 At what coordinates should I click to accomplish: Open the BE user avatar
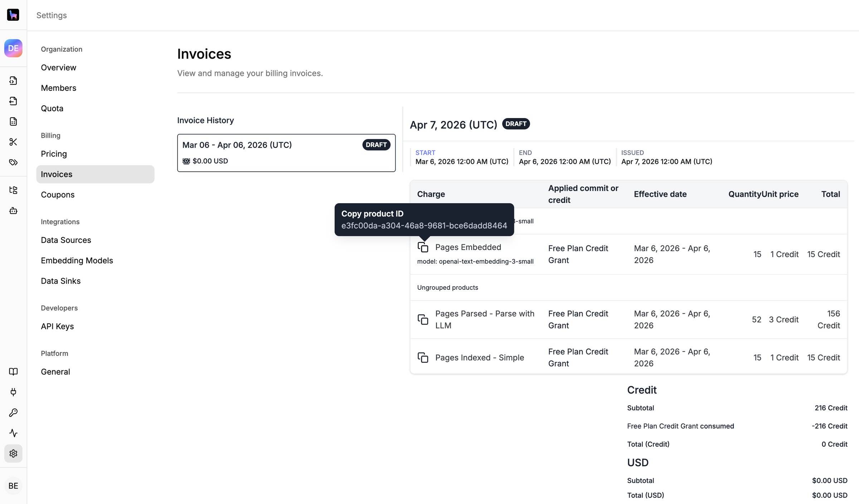tap(13, 486)
